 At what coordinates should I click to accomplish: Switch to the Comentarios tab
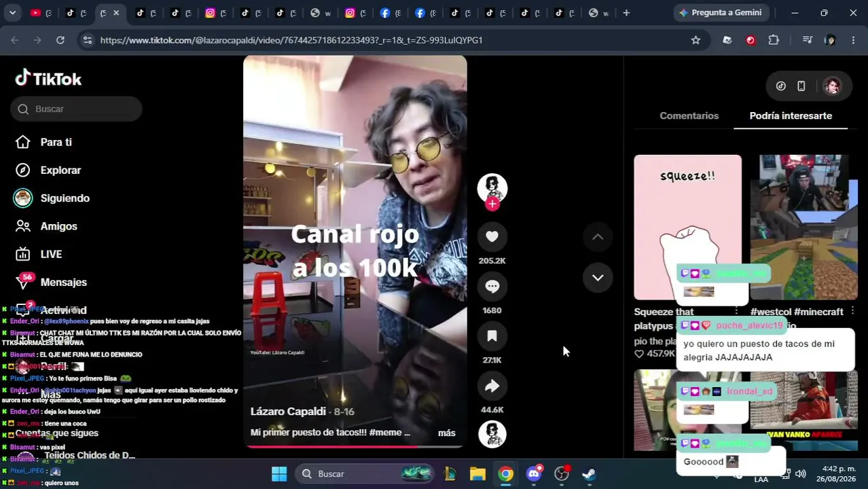coord(689,115)
